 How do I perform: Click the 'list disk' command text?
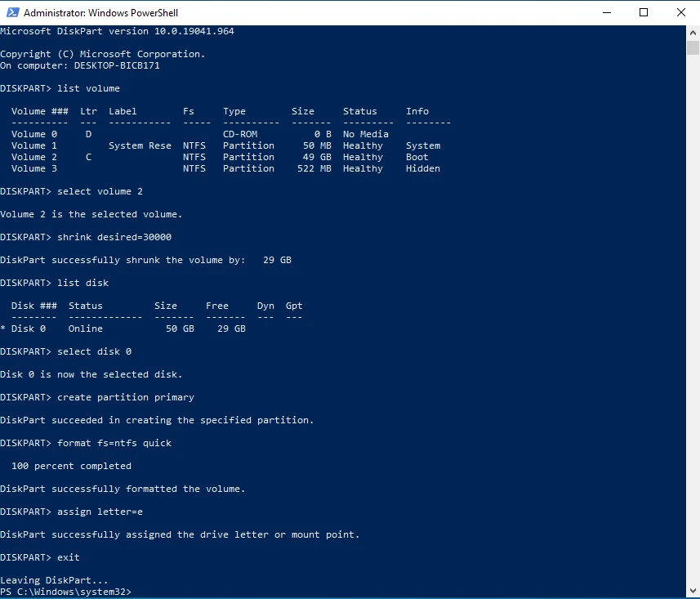(82, 283)
